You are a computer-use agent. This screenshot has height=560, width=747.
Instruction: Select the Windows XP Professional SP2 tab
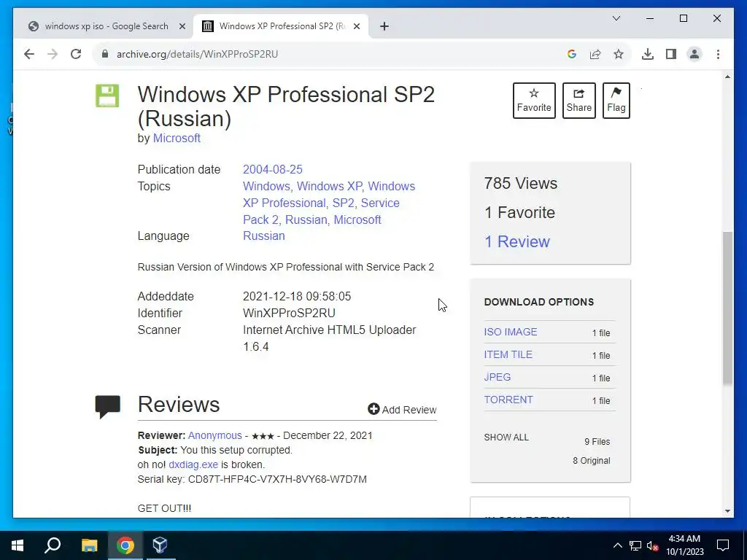[x=281, y=26]
